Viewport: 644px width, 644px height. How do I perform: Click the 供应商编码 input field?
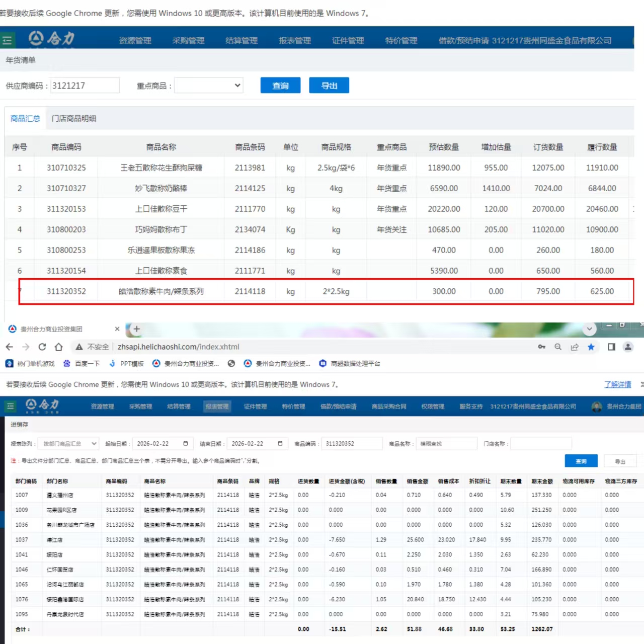pyautogui.click(x=85, y=86)
